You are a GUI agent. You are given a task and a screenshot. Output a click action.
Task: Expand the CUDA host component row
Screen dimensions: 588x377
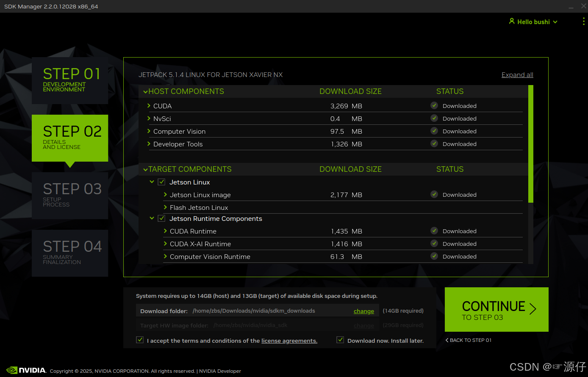click(149, 105)
